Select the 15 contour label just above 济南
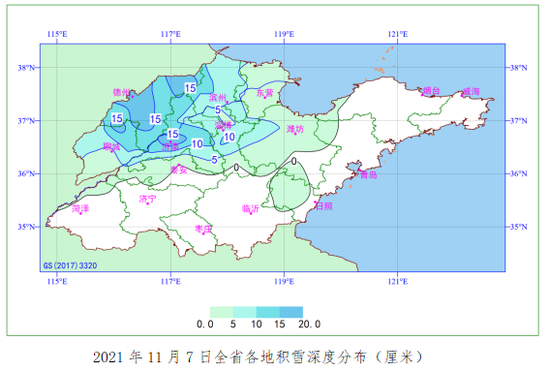The image size is (550, 372). pos(173,134)
